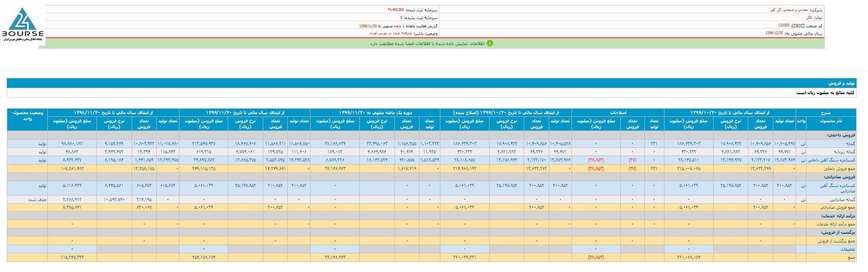Click the cell ۱۴,۲۴۹,۶۸۱
This screenshot has width=868, height=272.
pyautogui.click(x=275, y=169)
